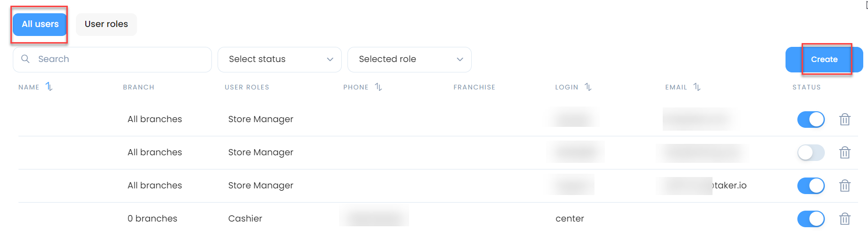868x231 pixels.
Task: Open the Select status dropdown
Action: coord(280,59)
